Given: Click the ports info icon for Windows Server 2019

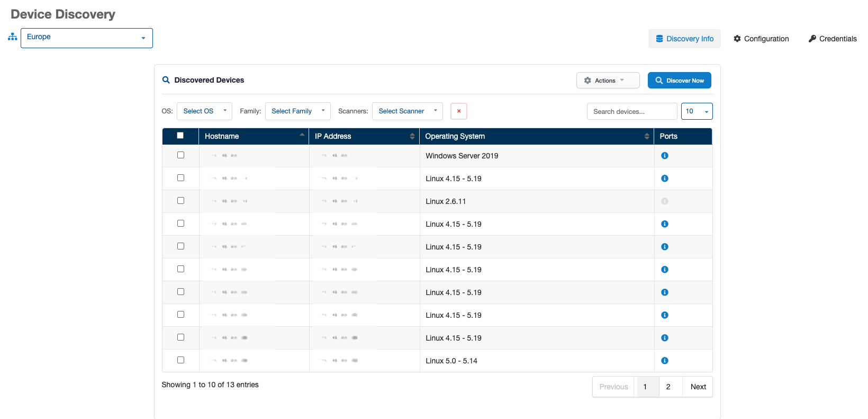Looking at the screenshot, I should [x=665, y=156].
